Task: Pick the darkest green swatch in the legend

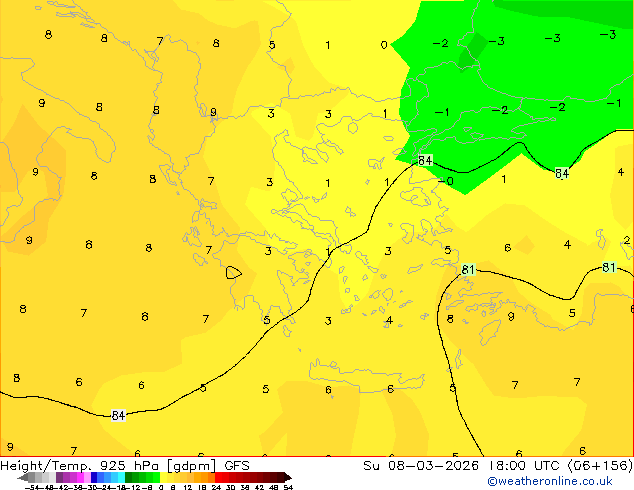Action: point(129,477)
